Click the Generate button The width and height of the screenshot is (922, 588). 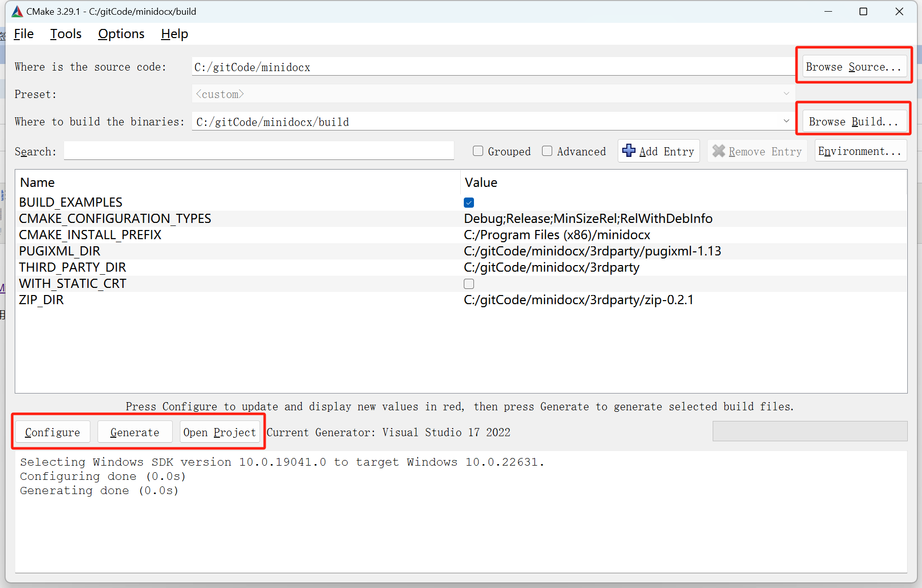pos(135,432)
